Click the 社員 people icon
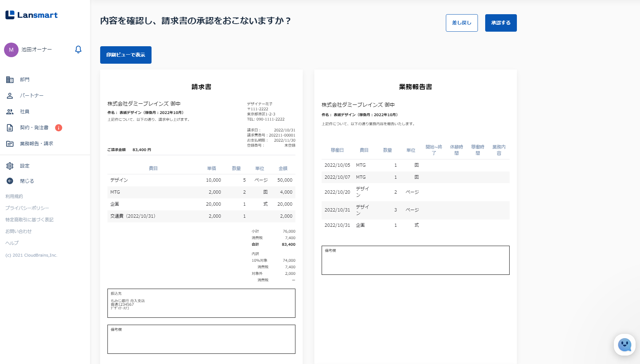The height and width of the screenshot is (364, 640). click(x=10, y=112)
